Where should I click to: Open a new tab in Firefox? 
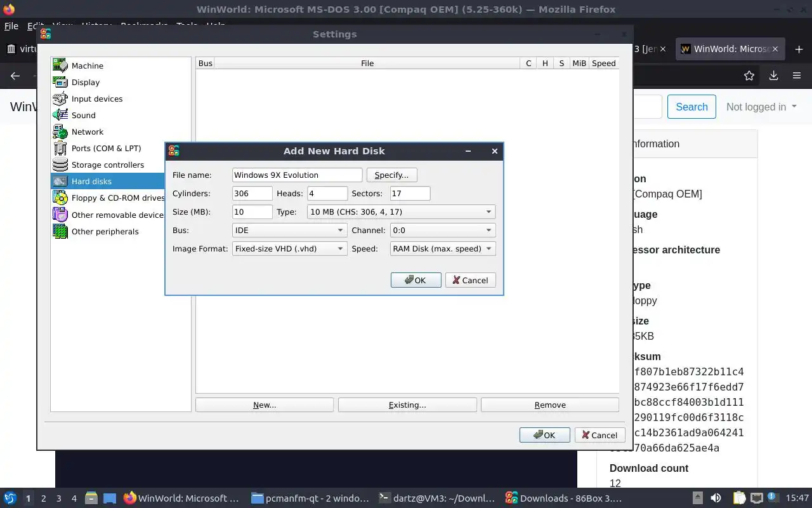[x=798, y=49]
